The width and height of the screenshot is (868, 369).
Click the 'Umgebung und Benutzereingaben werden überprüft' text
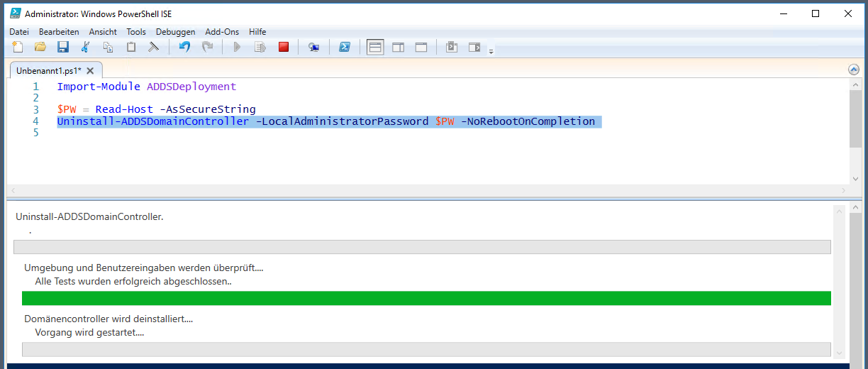click(x=144, y=268)
